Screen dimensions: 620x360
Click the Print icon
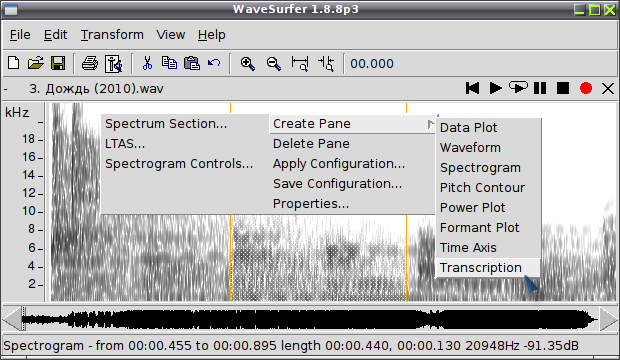click(90, 63)
